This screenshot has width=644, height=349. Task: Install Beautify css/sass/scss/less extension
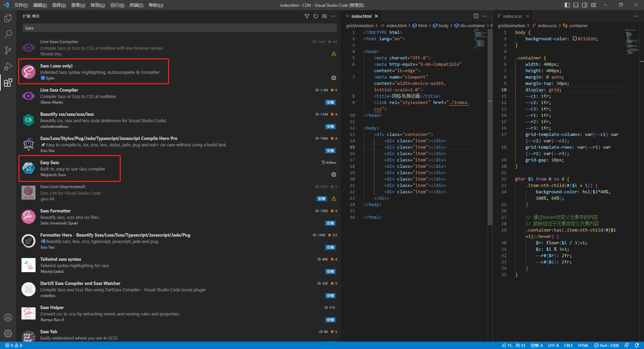pos(330,127)
